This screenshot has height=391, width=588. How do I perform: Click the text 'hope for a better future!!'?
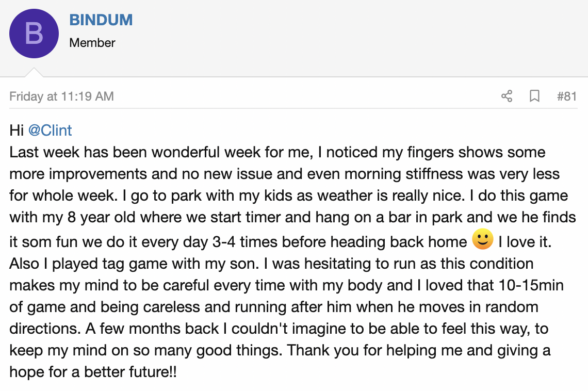click(93, 372)
